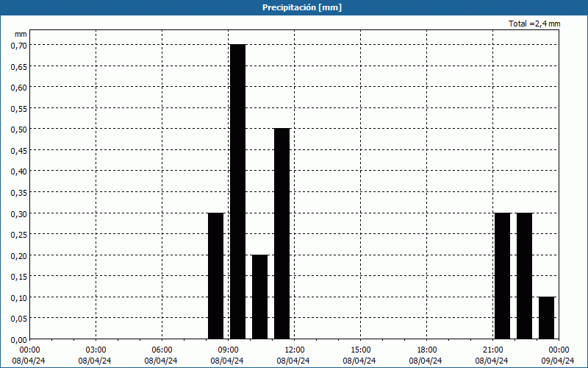588x368 pixels.
Task: Select the 'Total =2,4 mm' label
Action: pyautogui.click(x=534, y=24)
